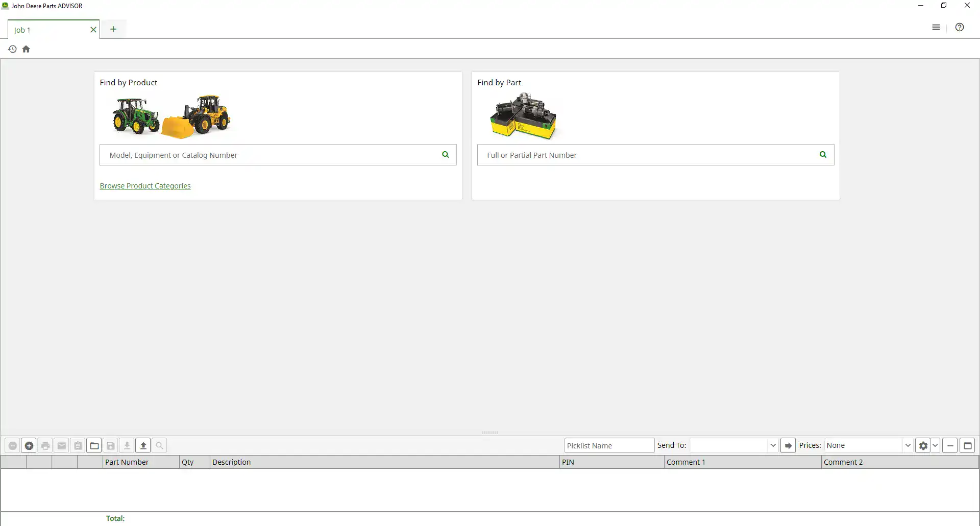Screen dimensions: 980x526
Task: Open the hamburger menu icon
Action: [936, 28]
